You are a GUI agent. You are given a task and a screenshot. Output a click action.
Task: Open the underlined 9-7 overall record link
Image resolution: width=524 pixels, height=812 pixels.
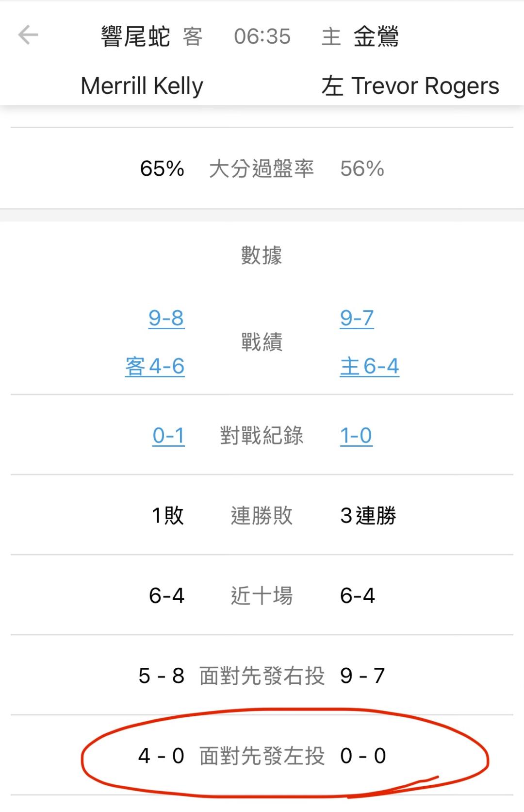click(x=357, y=318)
